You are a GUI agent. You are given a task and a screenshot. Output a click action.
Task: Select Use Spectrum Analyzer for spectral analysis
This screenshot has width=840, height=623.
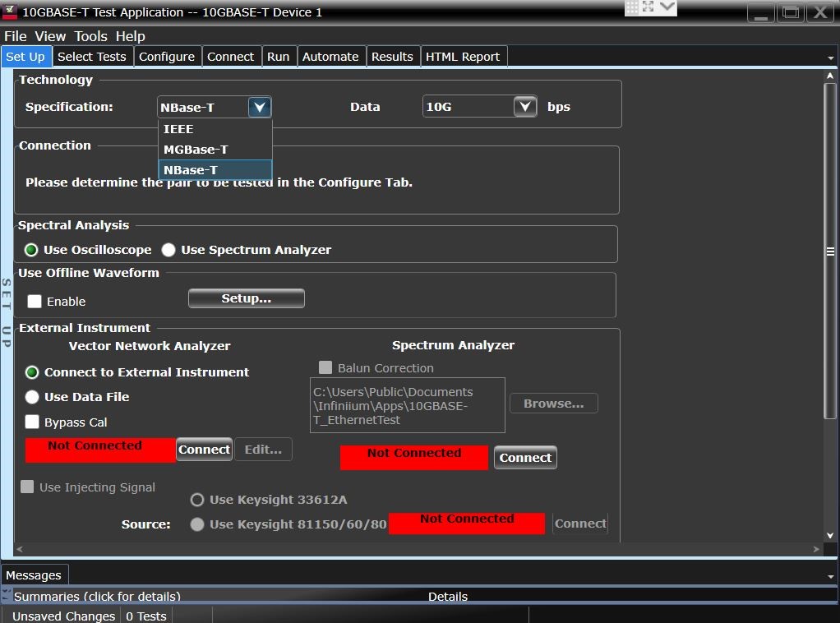pos(168,250)
